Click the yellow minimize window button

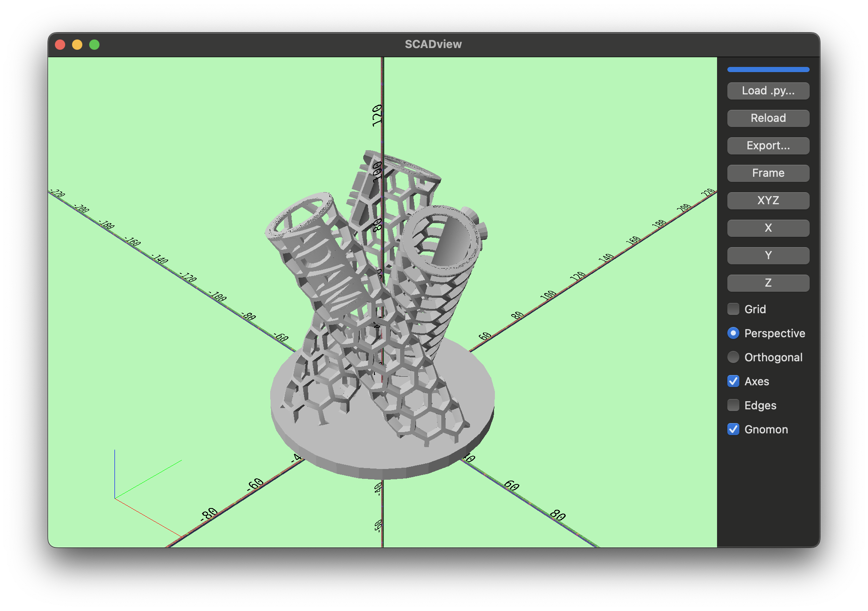[x=77, y=45]
